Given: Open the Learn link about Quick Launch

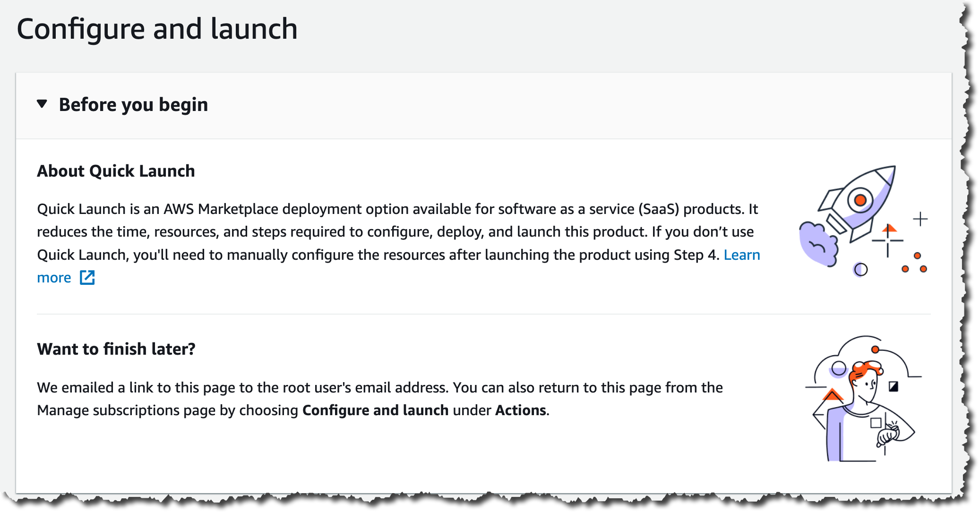Looking at the screenshot, I should click(741, 255).
